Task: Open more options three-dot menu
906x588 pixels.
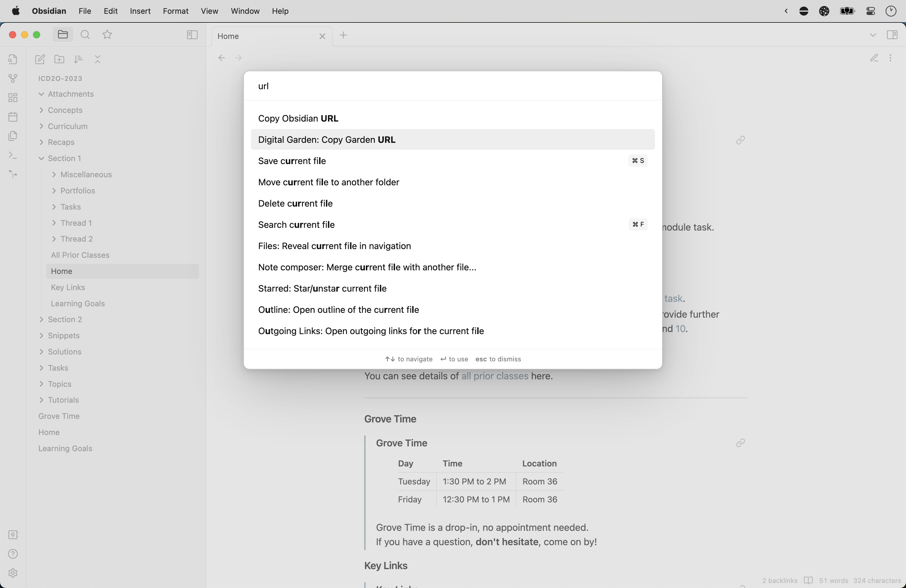Action: (x=890, y=58)
